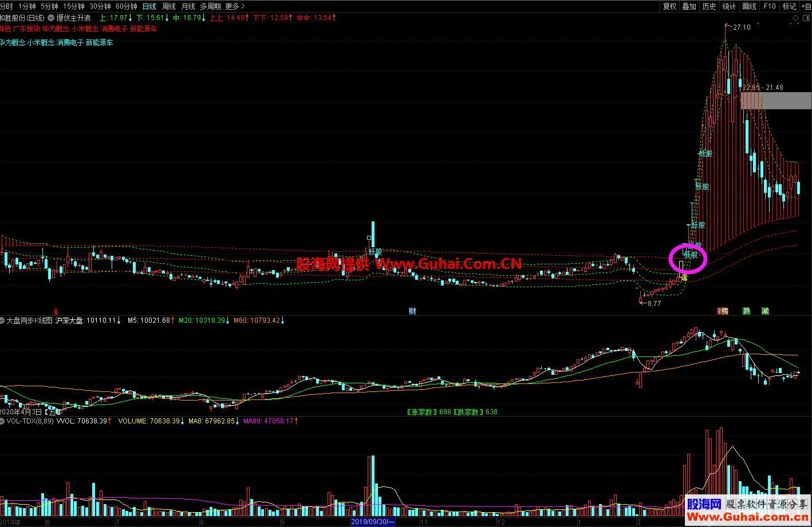Click the 中: 16.79 indicator value
Viewport: 812px width, 527px height.
point(190,18)
